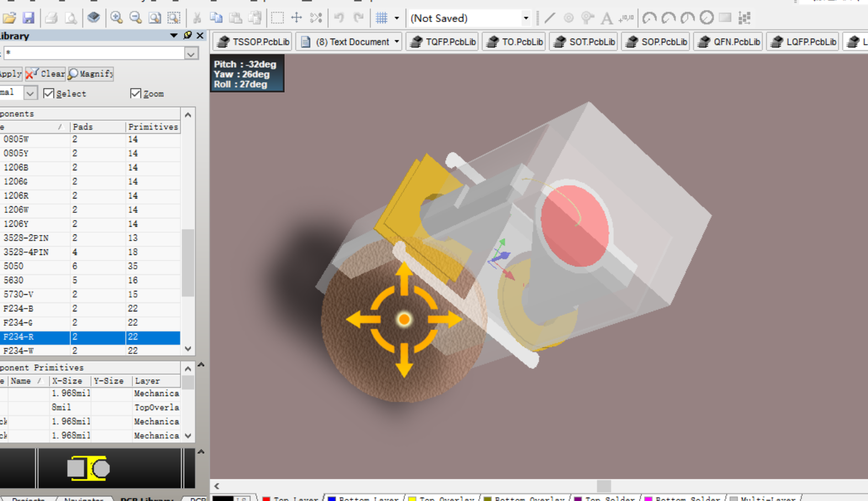Viewport: 868px width, 501px height.
Task: Select the Place Full Circle tool
Action: 706,18
